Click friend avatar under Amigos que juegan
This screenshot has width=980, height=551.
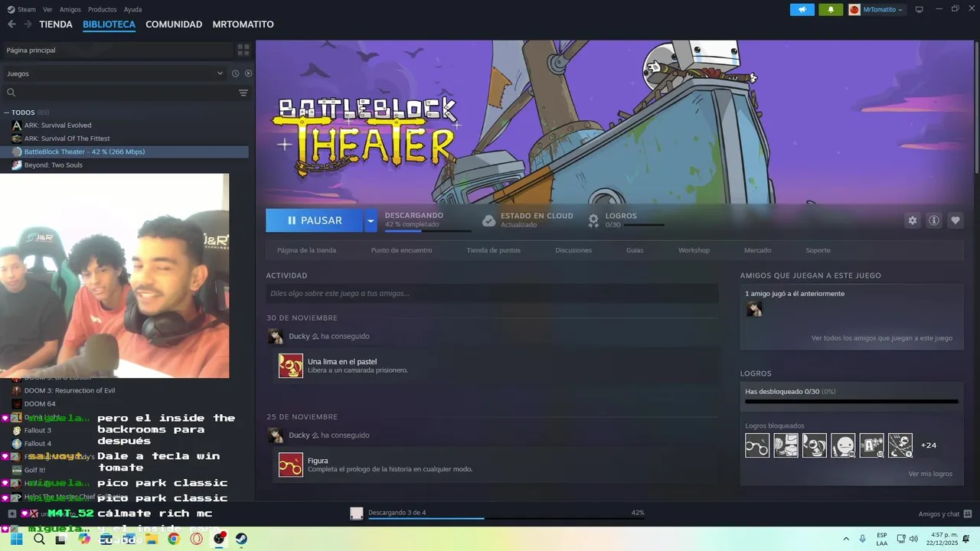click(x=754, y=308)
